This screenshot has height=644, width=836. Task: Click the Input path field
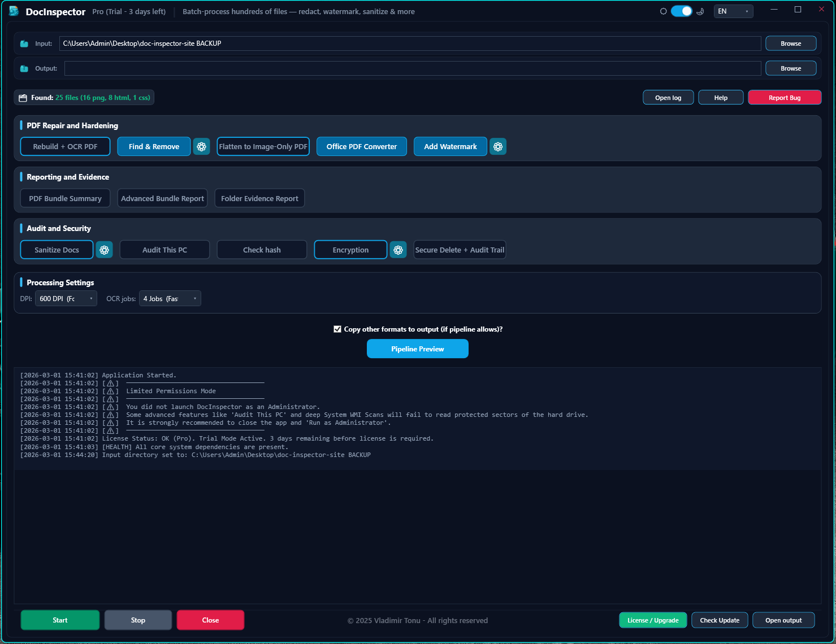click(x=410, y=43)
